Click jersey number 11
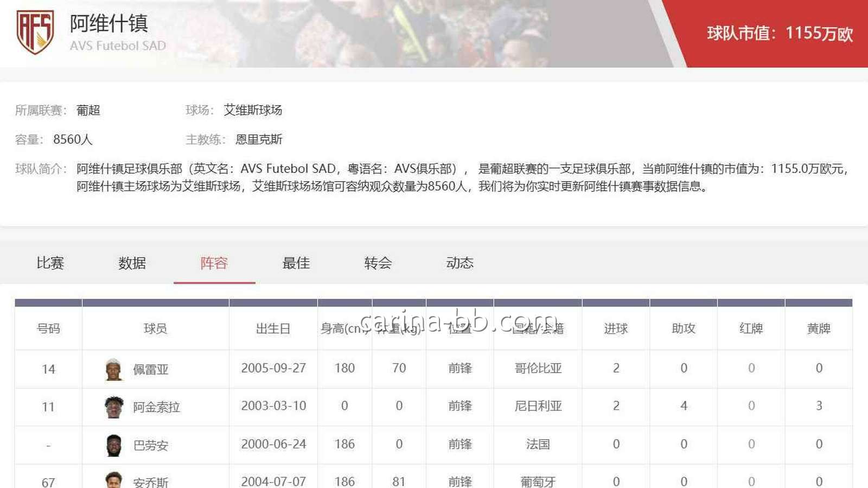 [48, 407]
